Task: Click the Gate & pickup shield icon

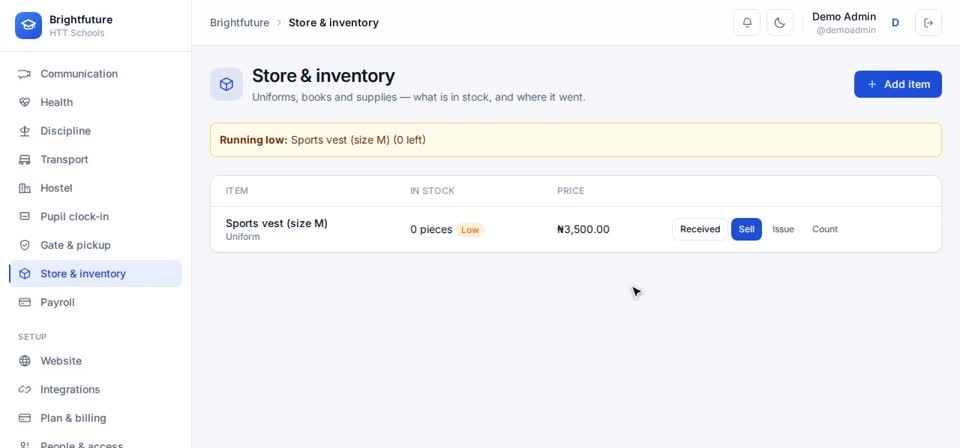Action: (24, 245)
